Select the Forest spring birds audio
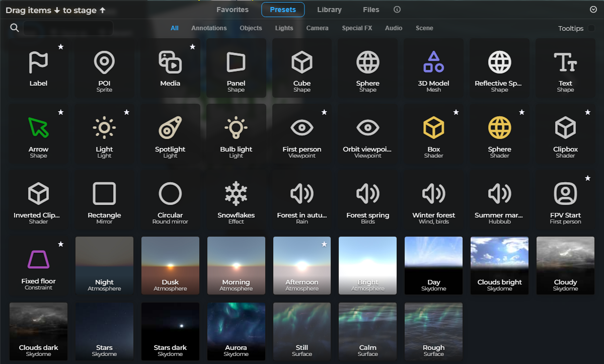The width and height of the screenshot is (604, 364). [368, 200]
